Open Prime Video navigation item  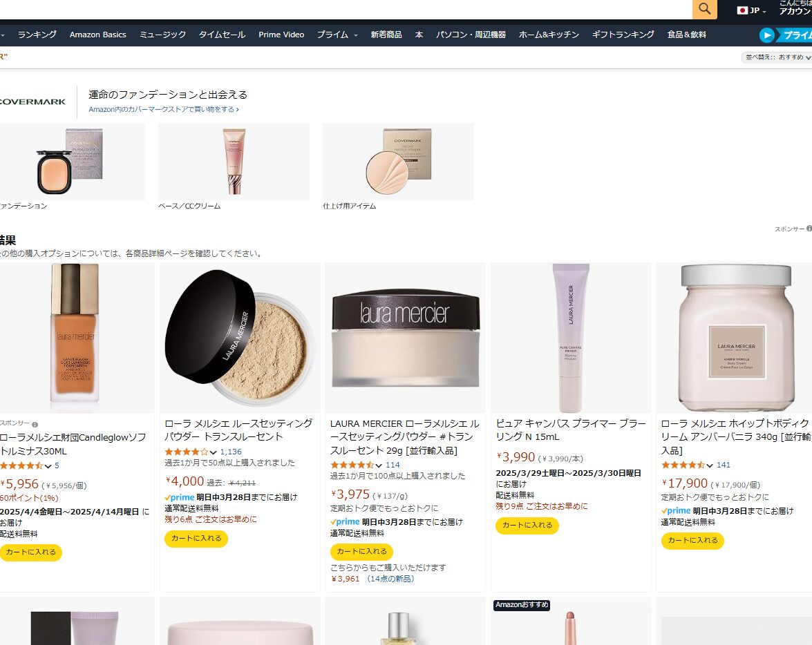point(281,35)
